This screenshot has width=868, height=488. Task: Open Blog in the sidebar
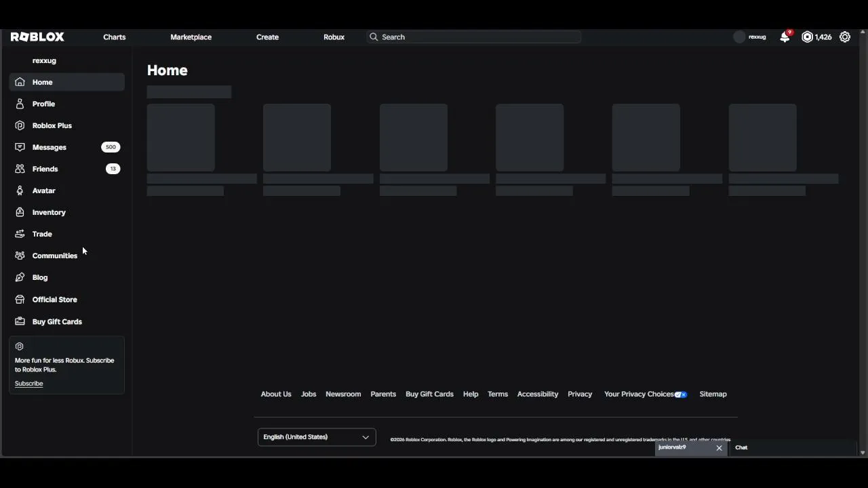tap(67, 277)
